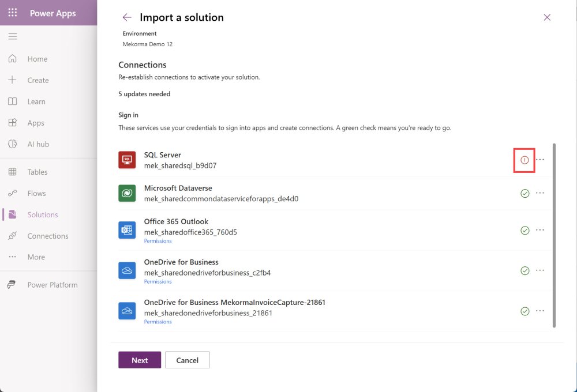
Task: Select mek_sharedsql_b9d07 text
Action: [180, 165]
